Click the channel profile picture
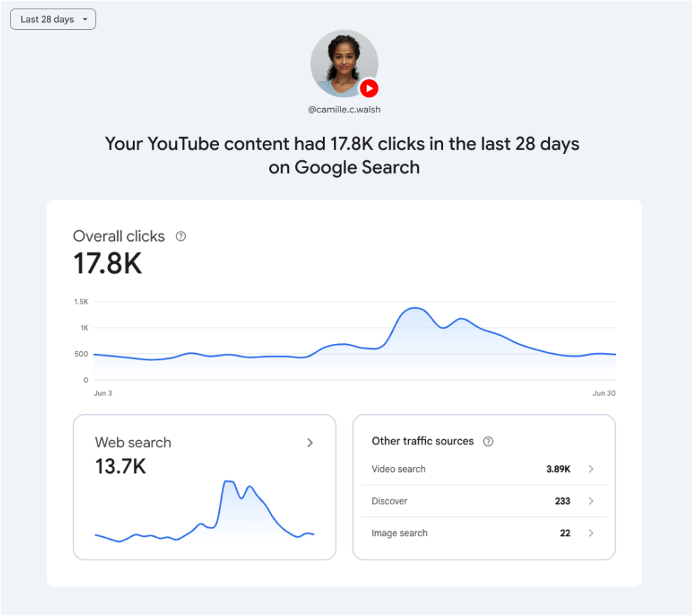Image resolution: width=693 pixels, height=616 pixels. pyautogui.click(x=344, y=64)
